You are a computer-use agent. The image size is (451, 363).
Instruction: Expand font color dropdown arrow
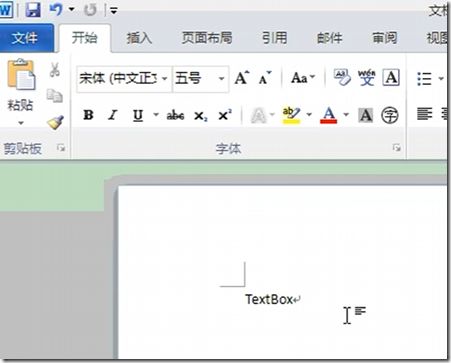(x=346, y=115)
